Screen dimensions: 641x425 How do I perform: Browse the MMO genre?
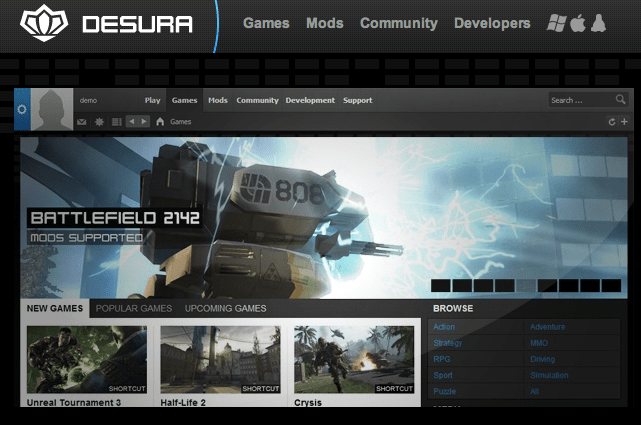pyautogui.click(x=539, y=343)
